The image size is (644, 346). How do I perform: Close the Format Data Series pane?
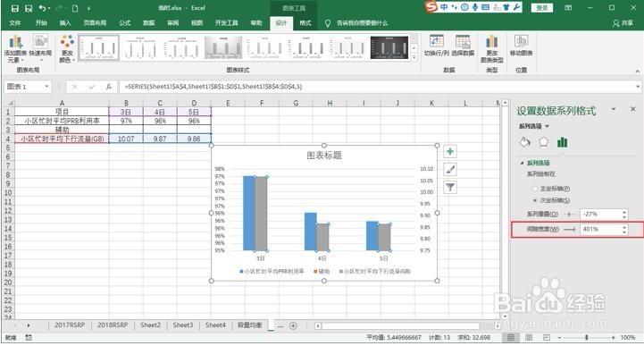point(633,109)
